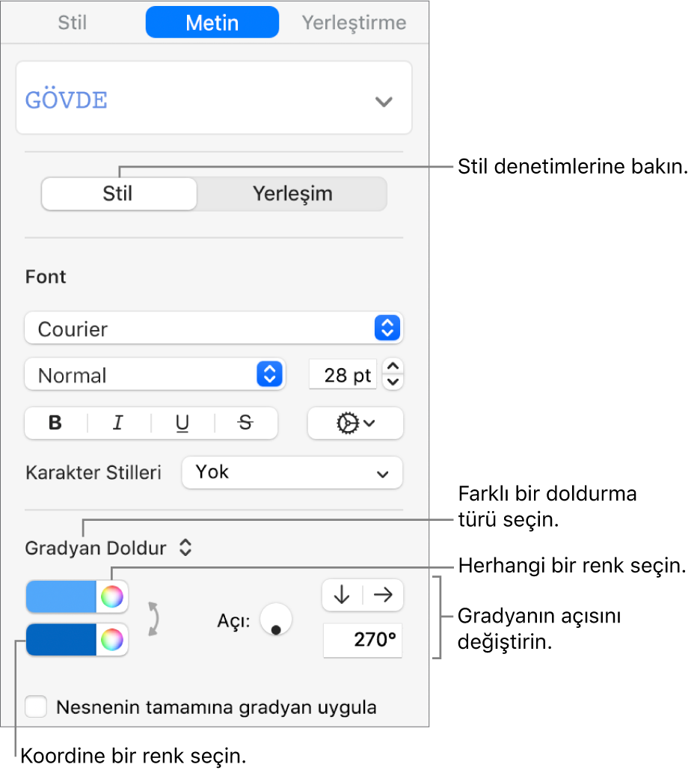The width and height of the screenshot is (700, 776).
Task: Enable Nesnenin tamamına gradyan uygula checkbox
Action: [36, 706]
